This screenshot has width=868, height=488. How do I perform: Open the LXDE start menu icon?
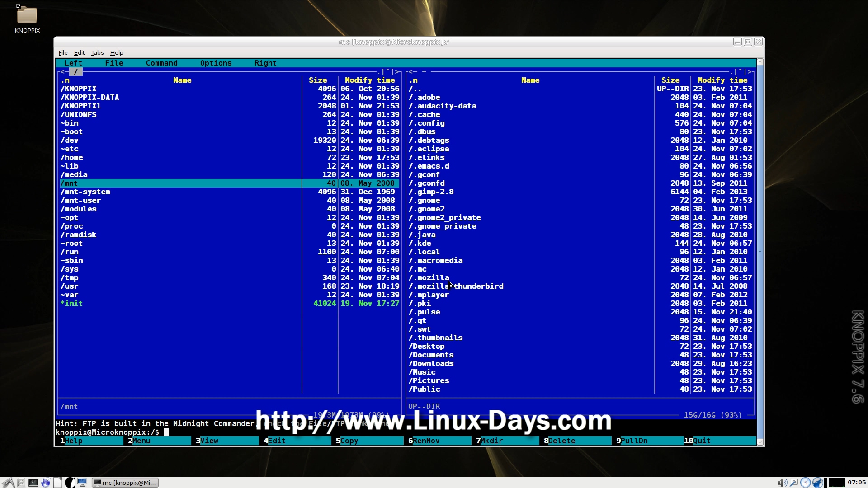(8, 483)
